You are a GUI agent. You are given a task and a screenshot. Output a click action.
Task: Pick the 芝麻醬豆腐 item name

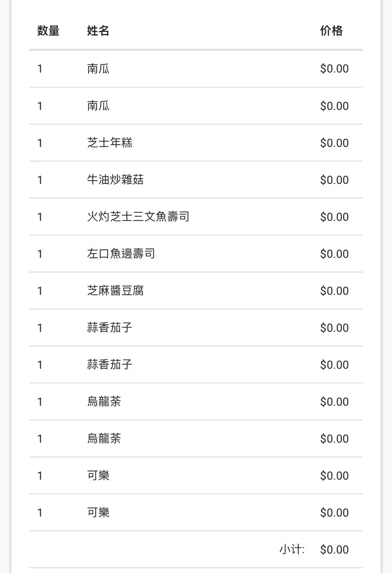[116, 291]
